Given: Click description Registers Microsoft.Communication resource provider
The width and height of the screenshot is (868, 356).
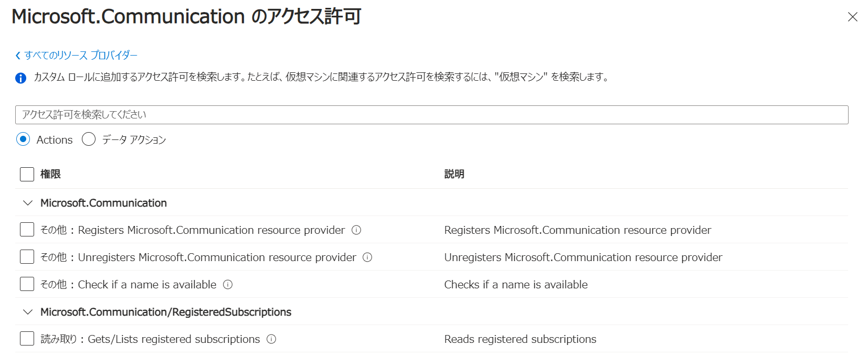Looking at the screenshot, I should pyautogui.click(x=578, y=230).
